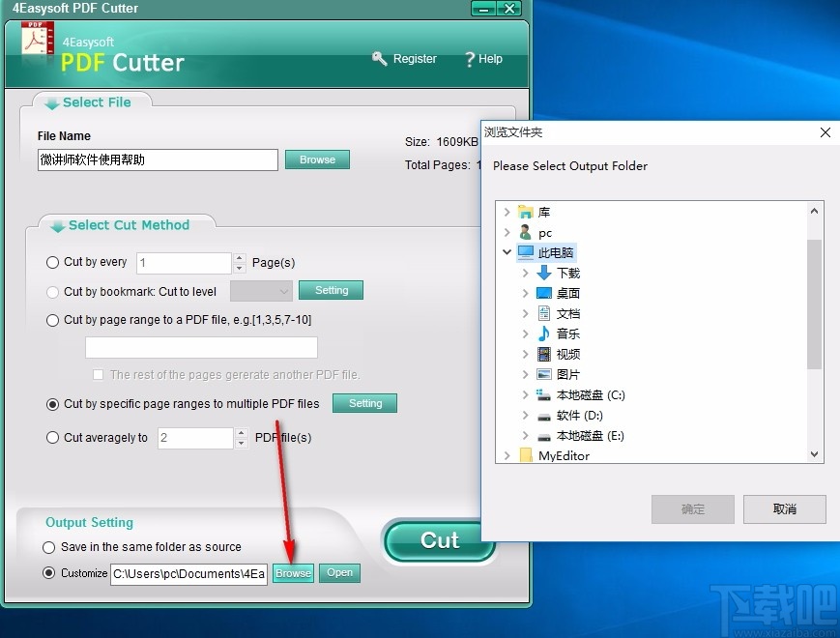The width and height of the screenshot is (840, 638).
Task: Select the 音乐 music note icon
Action: pos(544,333)
